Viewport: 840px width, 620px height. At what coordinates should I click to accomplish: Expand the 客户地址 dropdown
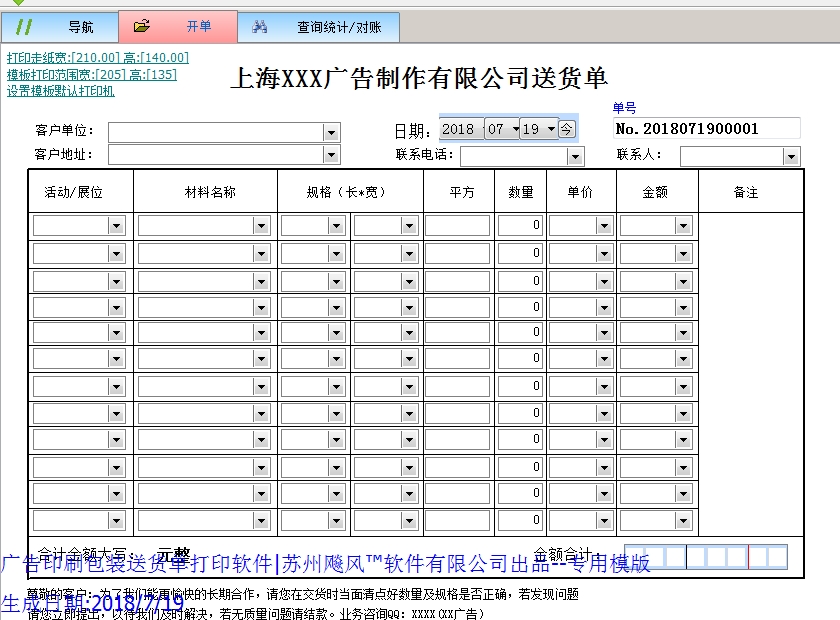click(x=331, y=155)
